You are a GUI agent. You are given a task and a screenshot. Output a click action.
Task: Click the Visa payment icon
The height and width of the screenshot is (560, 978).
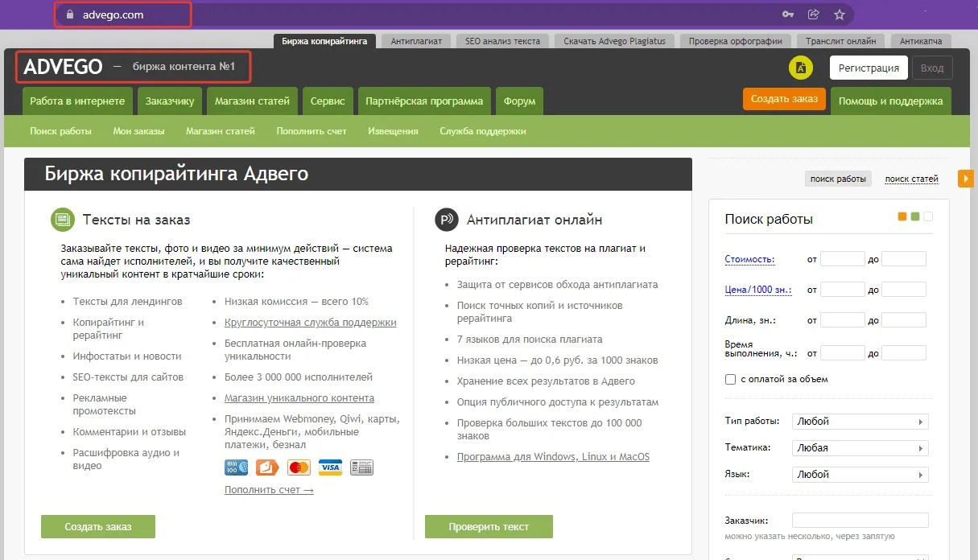pos(330,467)
